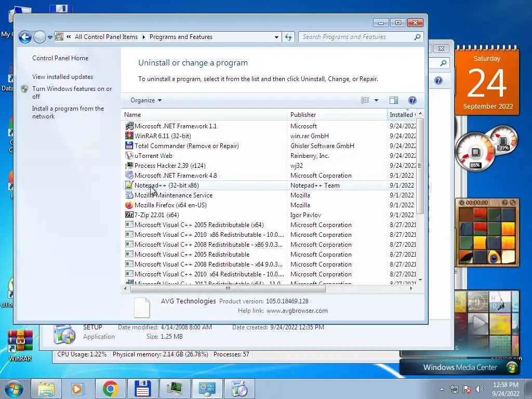Open Turn Windows features on or off
The height and width of the screenshot is (399, 532).
[72, 92]
